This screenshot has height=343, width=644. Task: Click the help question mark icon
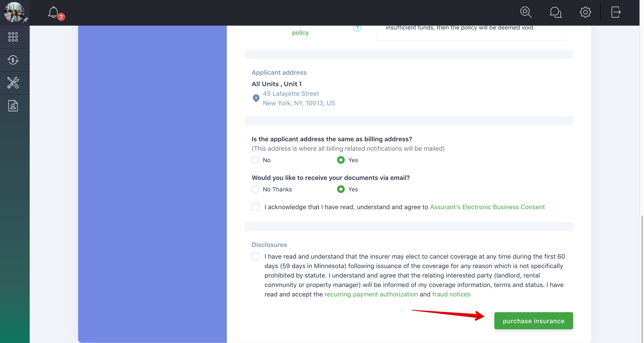point(357,28)
